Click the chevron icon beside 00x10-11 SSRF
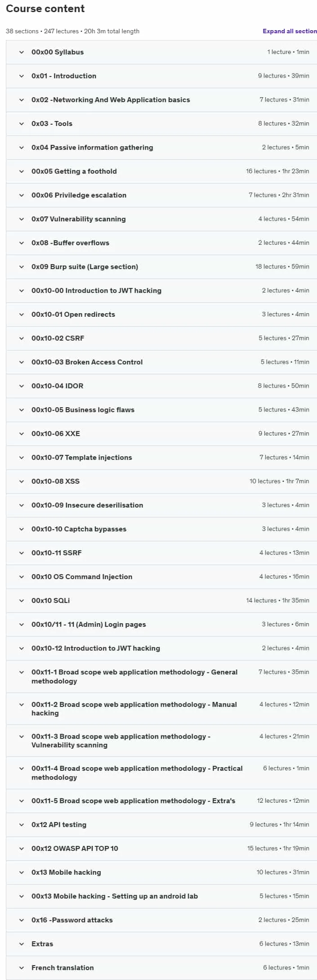 point(21,553)
